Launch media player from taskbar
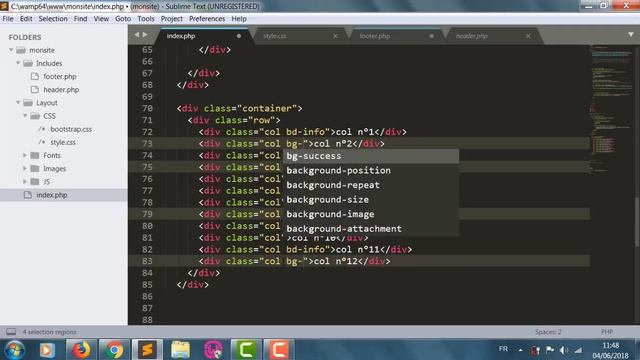Image resolution: width=640 pixels, height=360 pixels. 47,350
